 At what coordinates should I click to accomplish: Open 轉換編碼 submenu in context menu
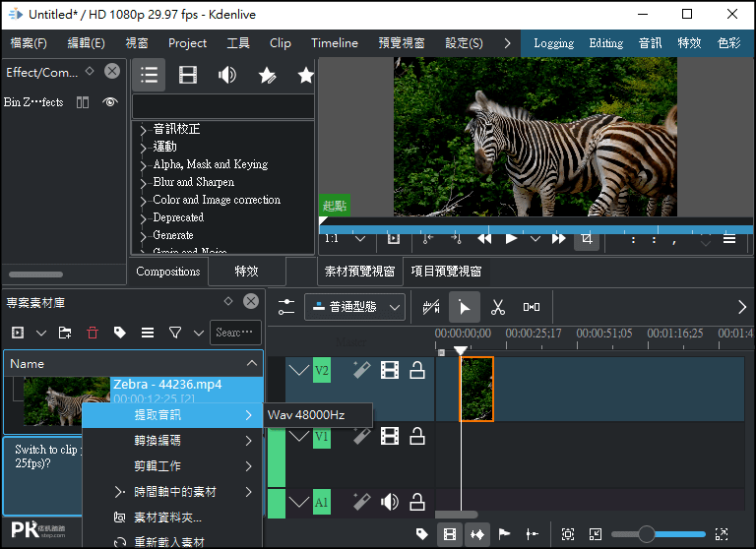[173, 441]
